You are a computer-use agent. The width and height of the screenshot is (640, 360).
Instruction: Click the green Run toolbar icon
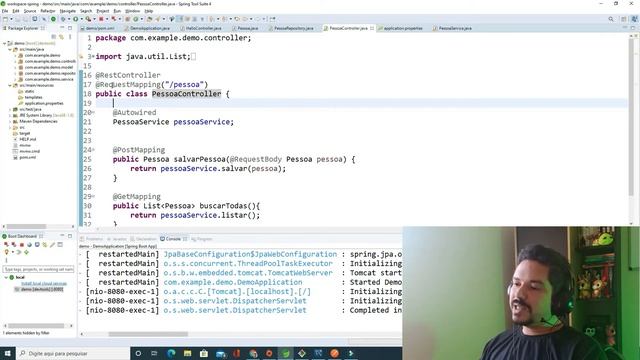tap(76, 19)
